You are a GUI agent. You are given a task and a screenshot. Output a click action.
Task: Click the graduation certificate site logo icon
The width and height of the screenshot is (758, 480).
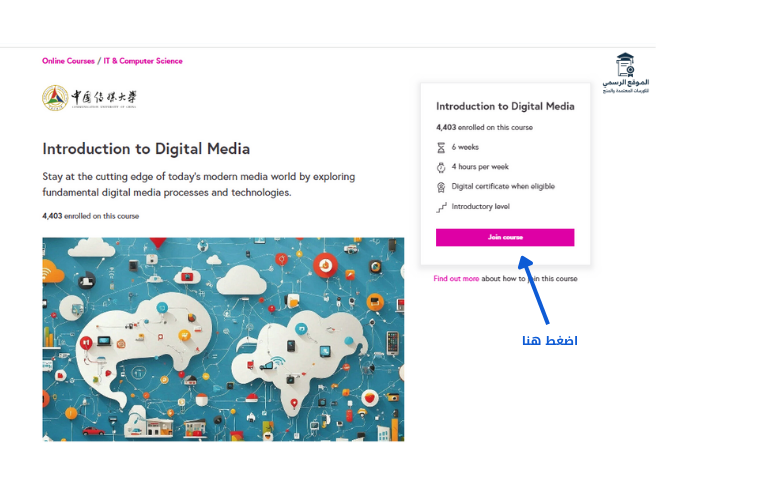point(625,65)
